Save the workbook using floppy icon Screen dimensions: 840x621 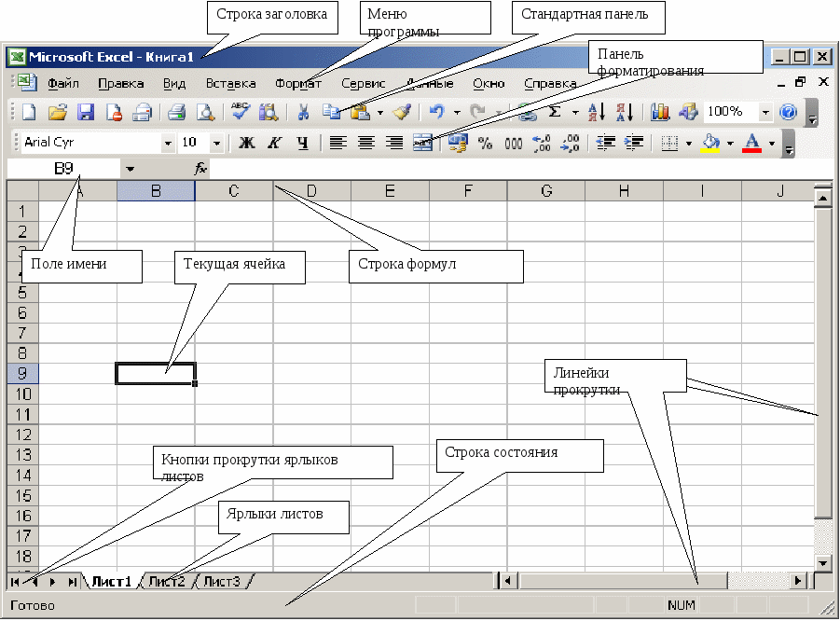click(x=85, y=112)
